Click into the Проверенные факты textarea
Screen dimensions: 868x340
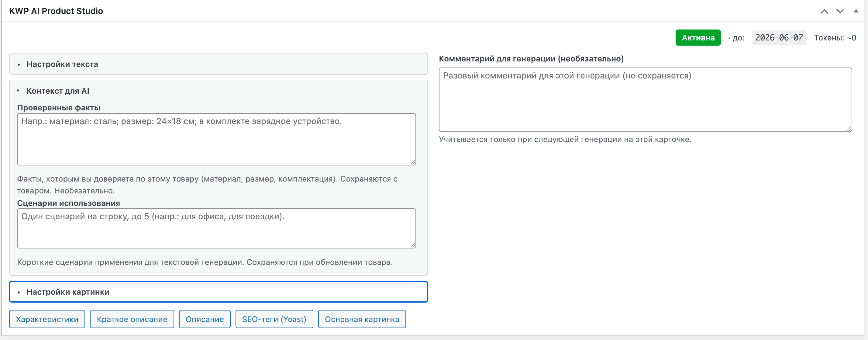click(x=217, y=139)
